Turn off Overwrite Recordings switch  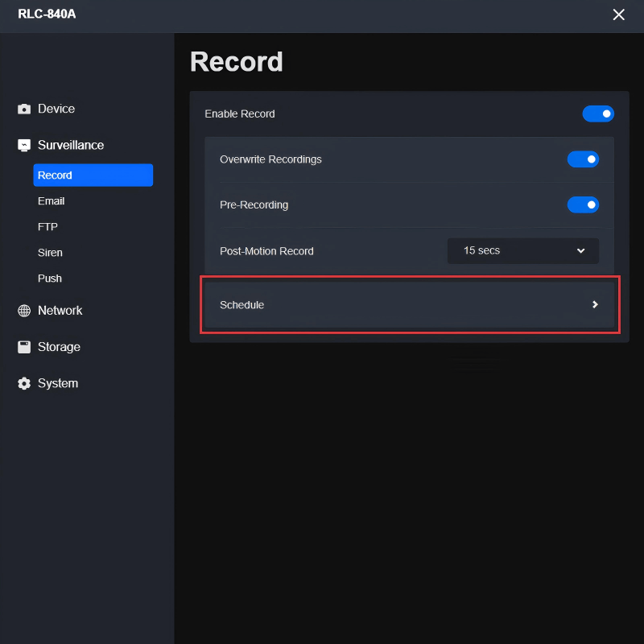pos(583,159)
